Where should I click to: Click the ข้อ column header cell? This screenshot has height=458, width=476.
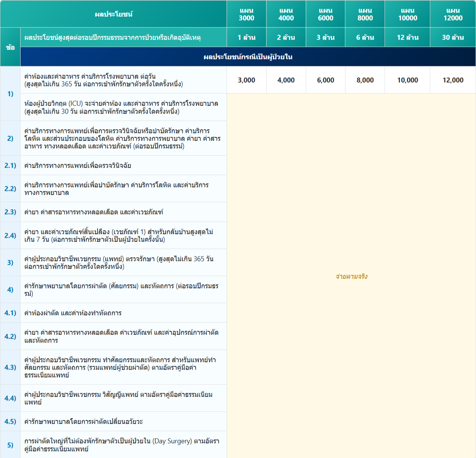click(x=10, y=47)
